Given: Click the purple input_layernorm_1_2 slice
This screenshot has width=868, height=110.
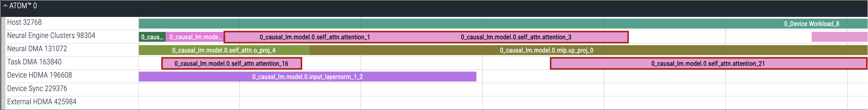Looking at the screenshot, I should [x=307, y=77].
